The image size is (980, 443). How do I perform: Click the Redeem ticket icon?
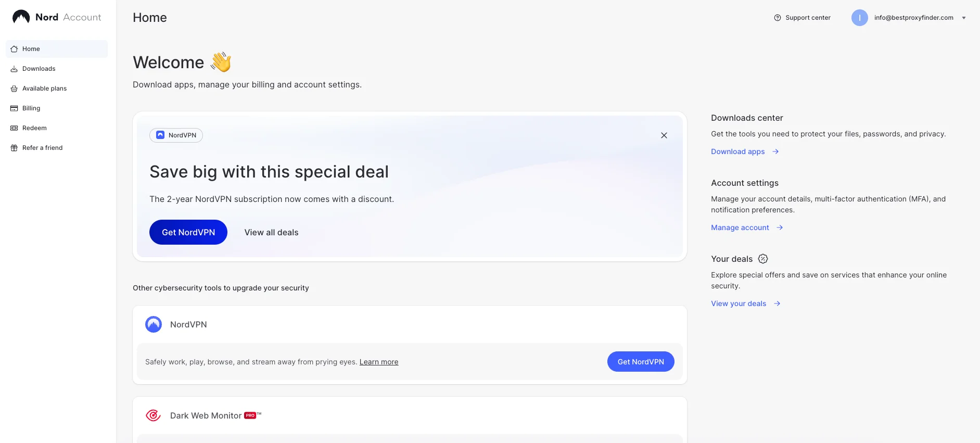[14, 128]
